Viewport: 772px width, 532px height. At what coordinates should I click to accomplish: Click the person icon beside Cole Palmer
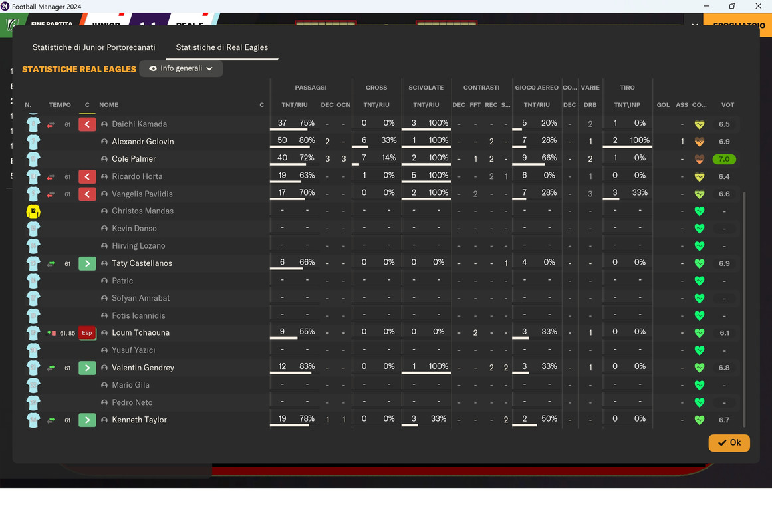(104, 159)
